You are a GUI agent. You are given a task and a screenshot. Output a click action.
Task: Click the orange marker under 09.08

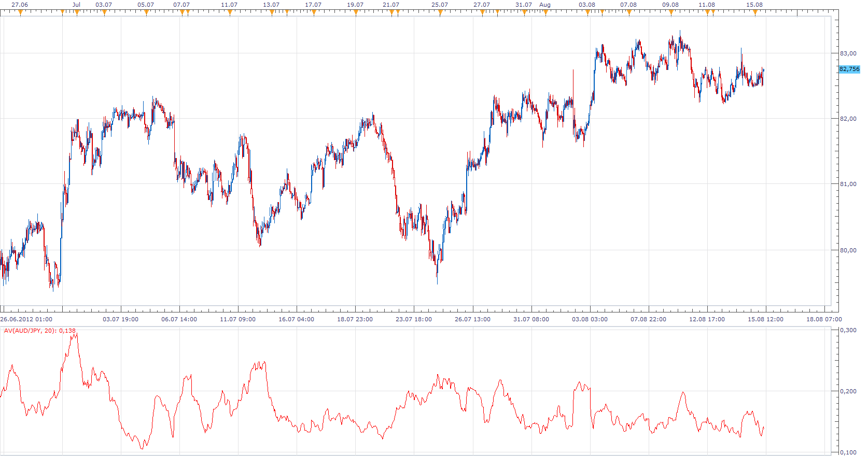click(x=671, y=12)
